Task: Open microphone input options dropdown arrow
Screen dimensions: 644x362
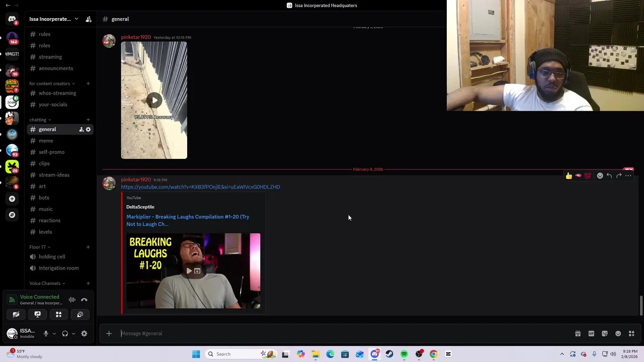Action: [x=54, y=333]
